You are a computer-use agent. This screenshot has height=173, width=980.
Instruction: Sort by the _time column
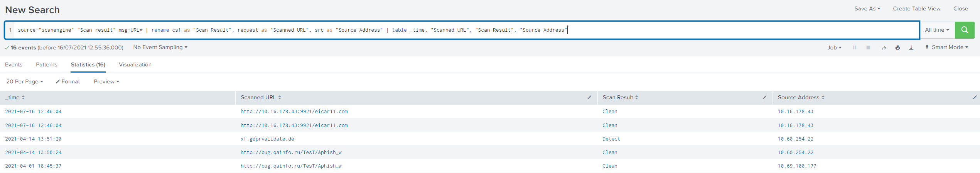(15, 98)
